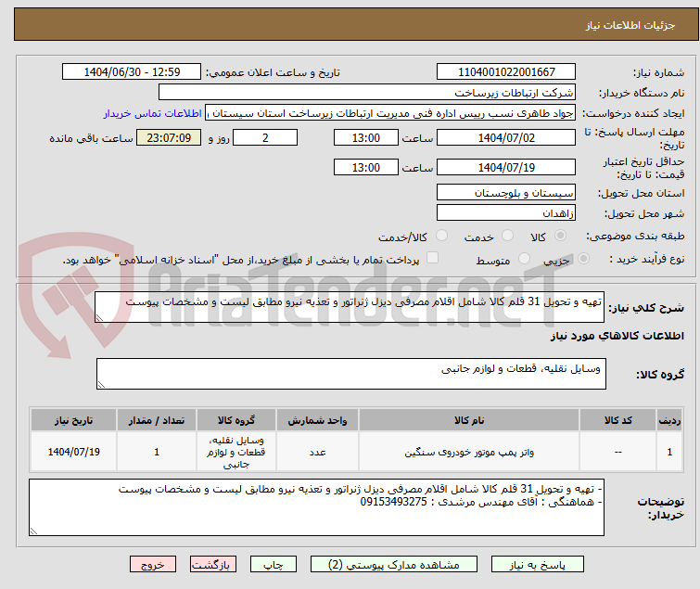This screenshot has height=589, width=700.
Task: Click the توضیحات خریدار notes textarea
Action: click(x=316, y=507)
